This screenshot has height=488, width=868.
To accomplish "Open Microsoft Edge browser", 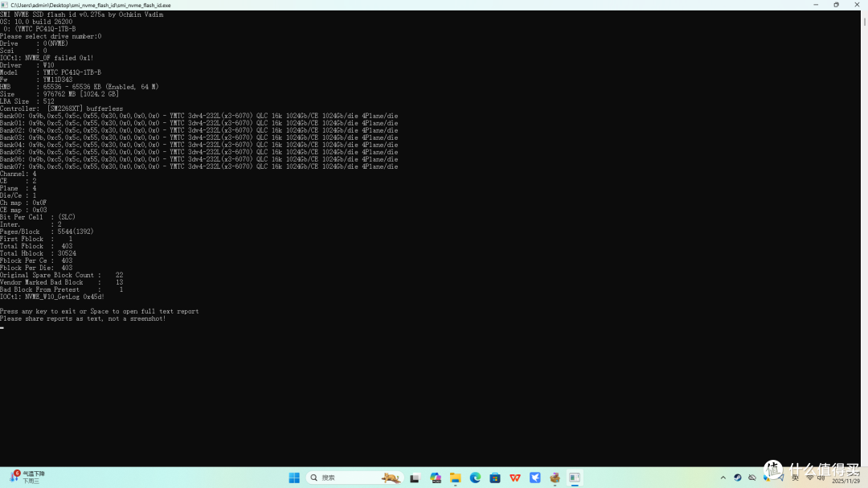I will click(x=476, y=478).
